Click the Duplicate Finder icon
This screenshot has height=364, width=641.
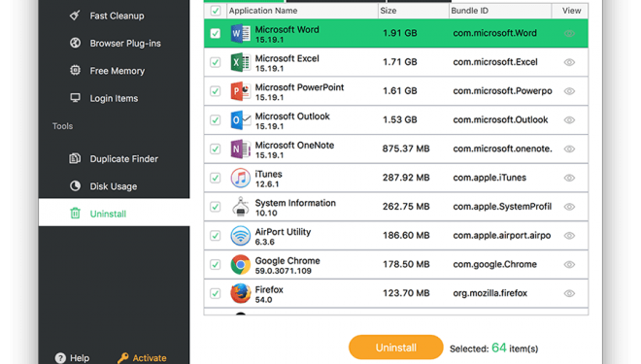click(75, 158)
